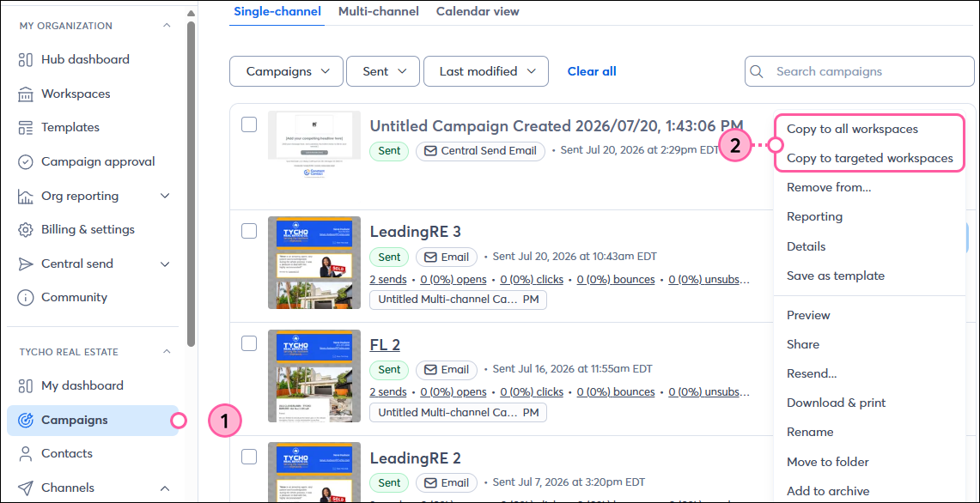Click Untitled Multi-channel tag under FL 2
Screen dimensions: 980x503
click(x=458, y=412)
